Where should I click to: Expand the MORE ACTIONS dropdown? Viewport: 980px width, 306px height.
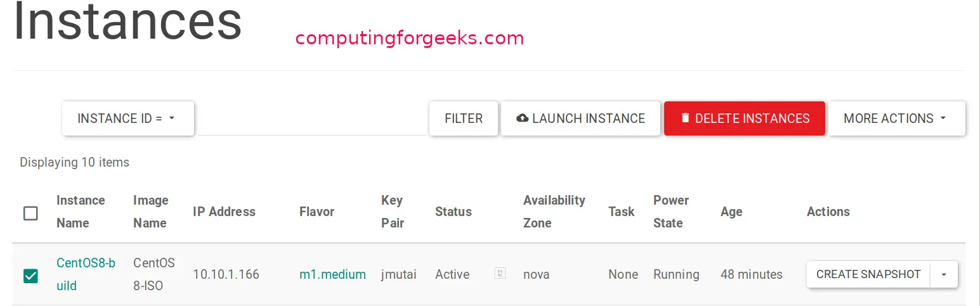[x=896, y=118]
